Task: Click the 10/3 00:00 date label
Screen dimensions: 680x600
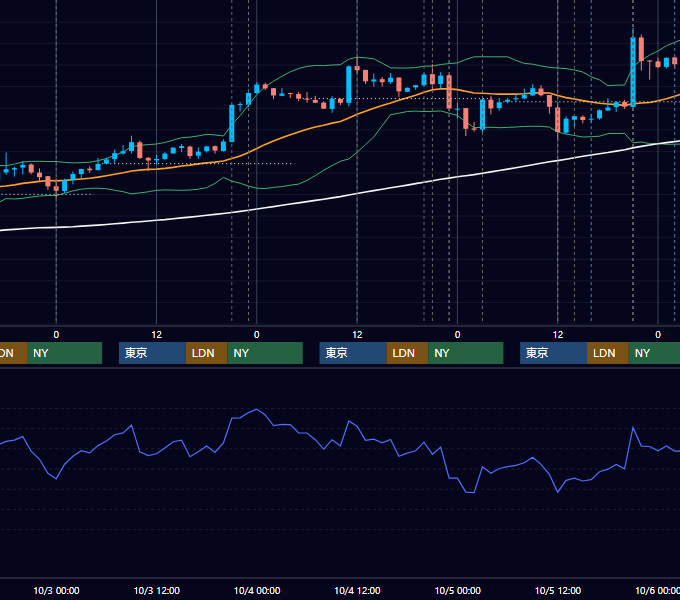Action: [56, 590]
